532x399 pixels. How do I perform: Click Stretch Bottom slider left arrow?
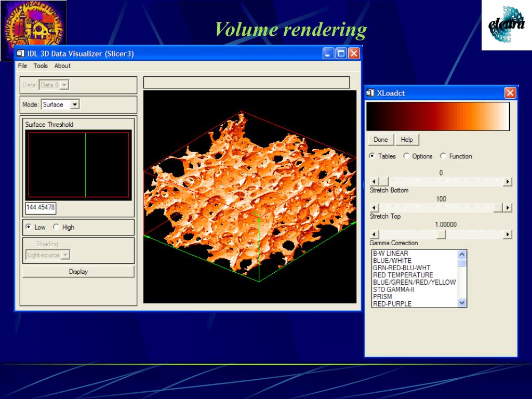point(374,181)
